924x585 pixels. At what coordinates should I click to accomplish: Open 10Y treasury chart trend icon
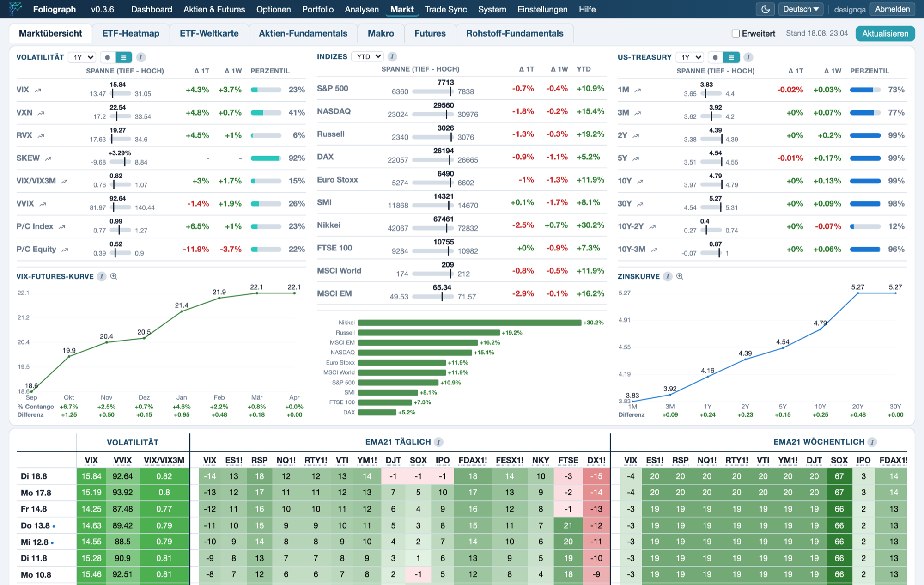pyautogui.click(x=640, y=181)
